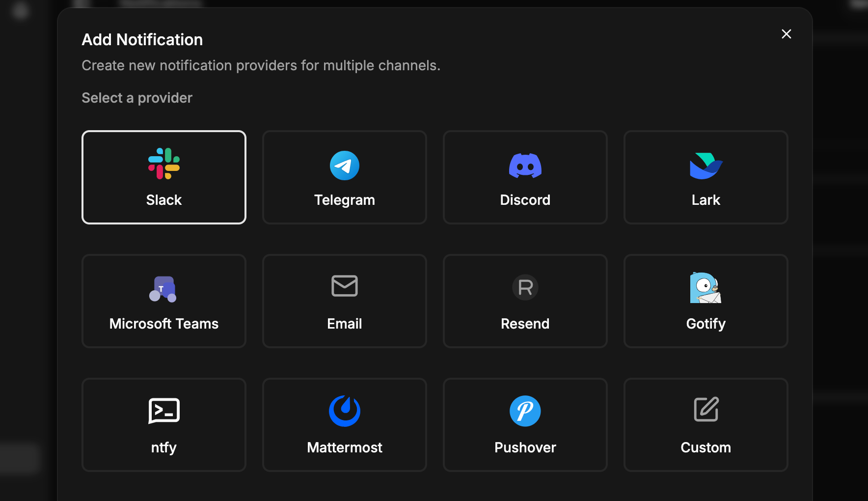Click the Email envelope icon
The height and width of the screenshot is (501, 868).
click(345, 286)
